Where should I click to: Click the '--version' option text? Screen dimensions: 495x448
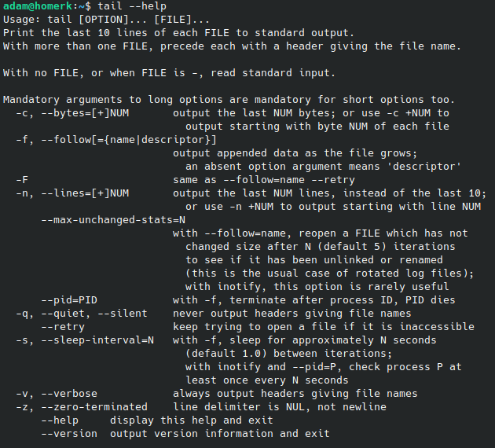point(69,434)
